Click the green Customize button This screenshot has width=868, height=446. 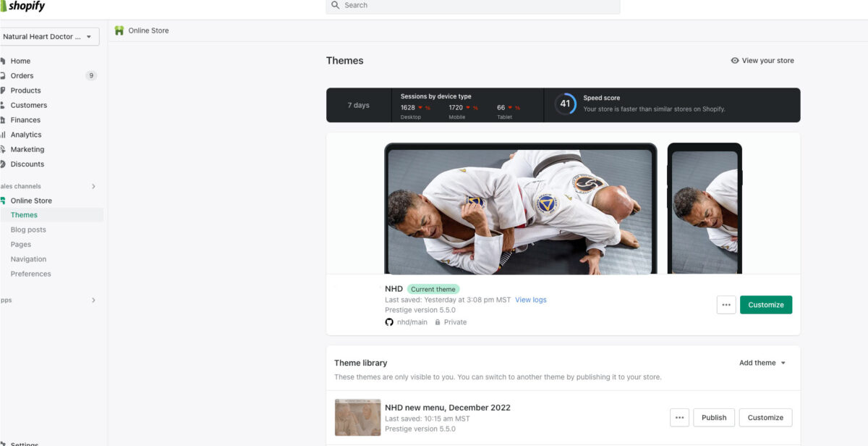pyautogui.click(x=765, y=305)
